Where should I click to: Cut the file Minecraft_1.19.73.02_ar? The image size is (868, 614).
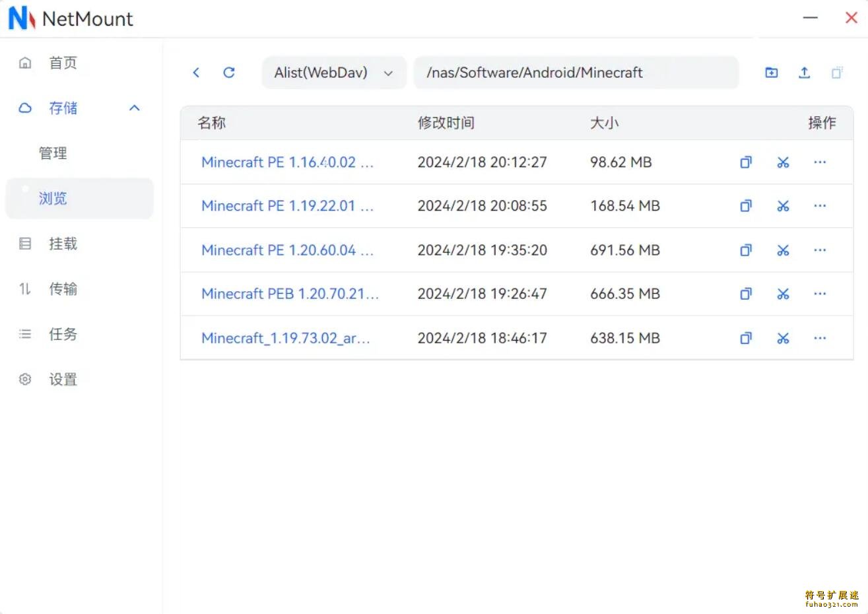pyautogui.click(x=783, y=337)
